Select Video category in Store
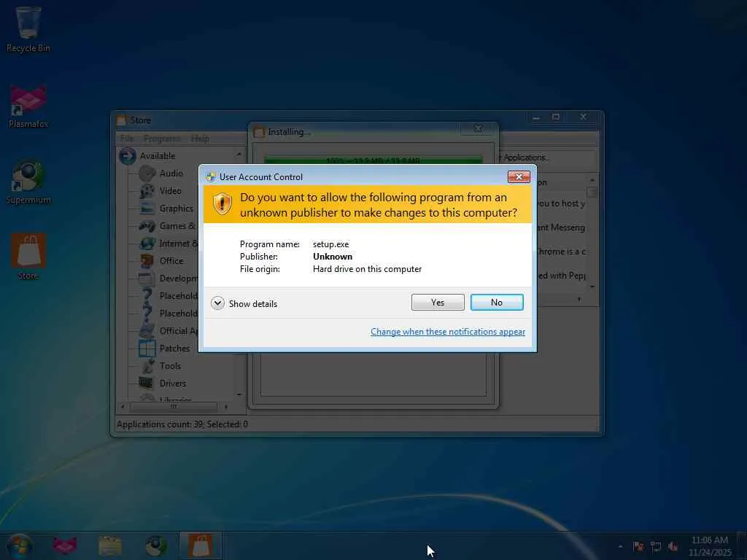 [x=170, y=191]
